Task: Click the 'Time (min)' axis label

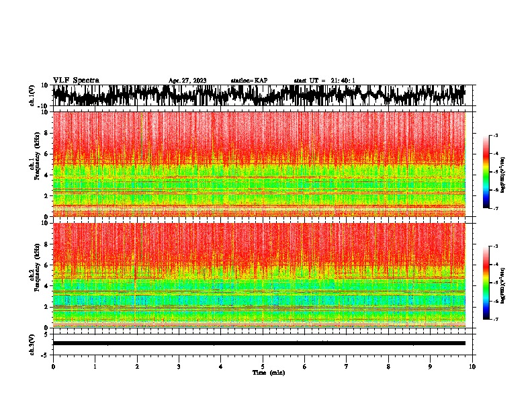Action: tap(269, 373)
